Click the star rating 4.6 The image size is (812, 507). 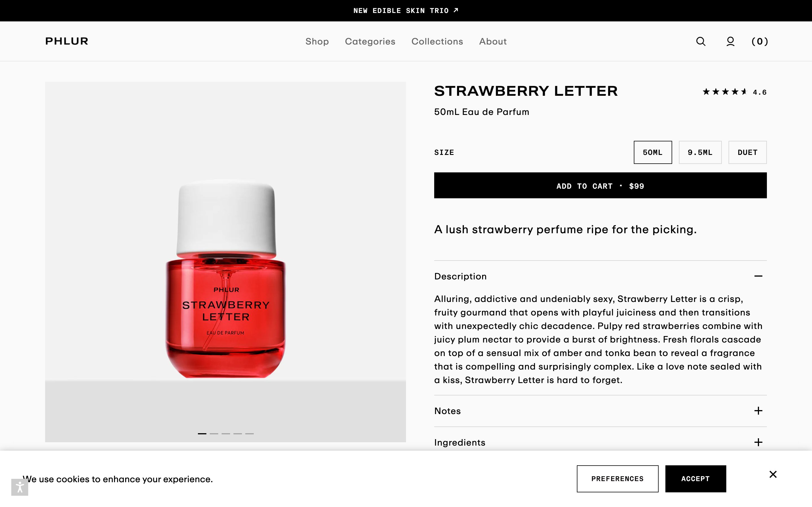[x=734, y=92]
